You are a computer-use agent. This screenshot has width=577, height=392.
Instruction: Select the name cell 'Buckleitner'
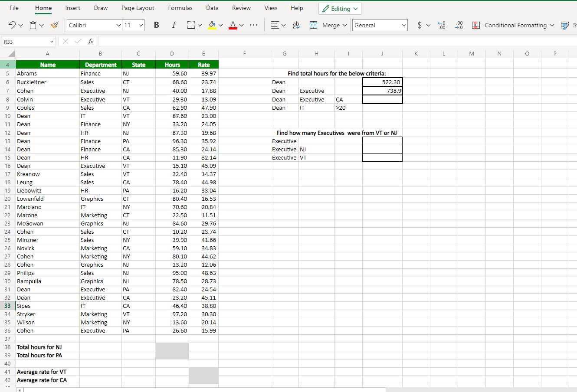click(x=48, y=82)
